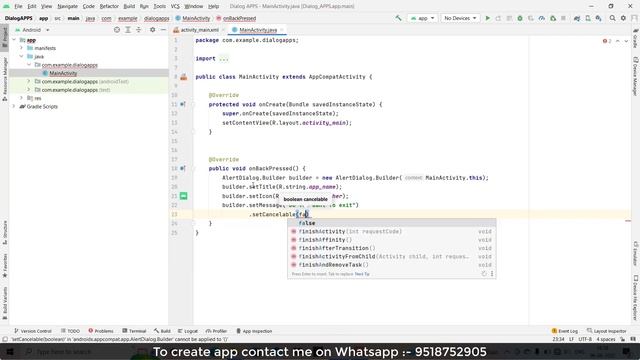Go to previous highlighted error arrow
The image size is (640, 360).
click(x=618, y=41)
